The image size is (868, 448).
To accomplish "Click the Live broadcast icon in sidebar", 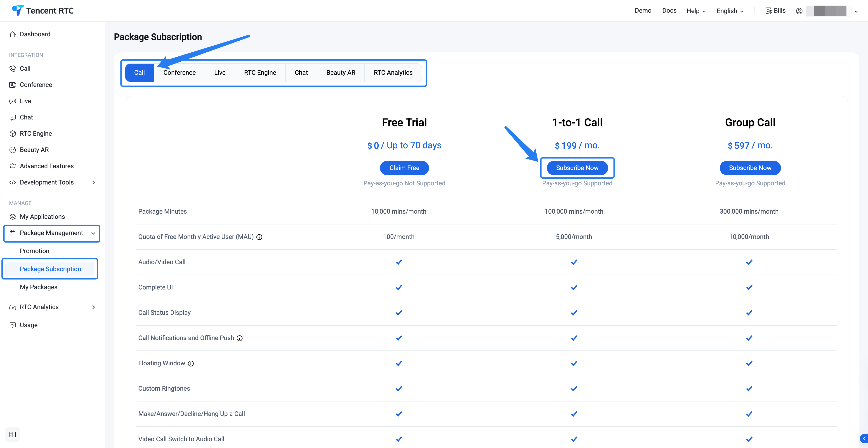I will [12, 101].
